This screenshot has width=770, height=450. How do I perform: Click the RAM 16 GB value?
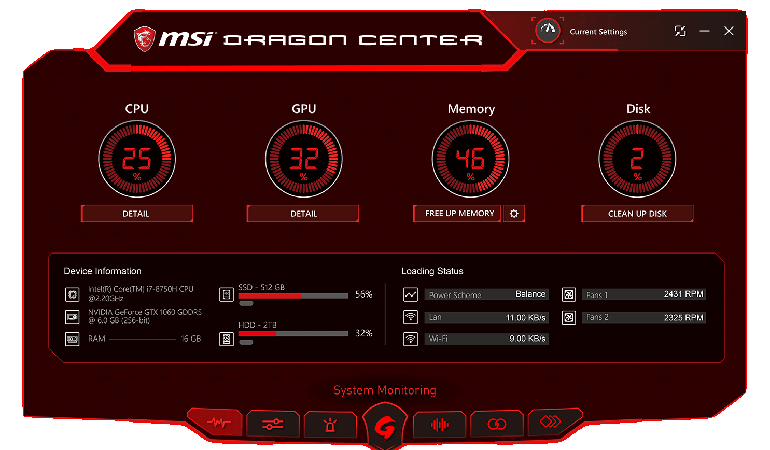point(191,338)
